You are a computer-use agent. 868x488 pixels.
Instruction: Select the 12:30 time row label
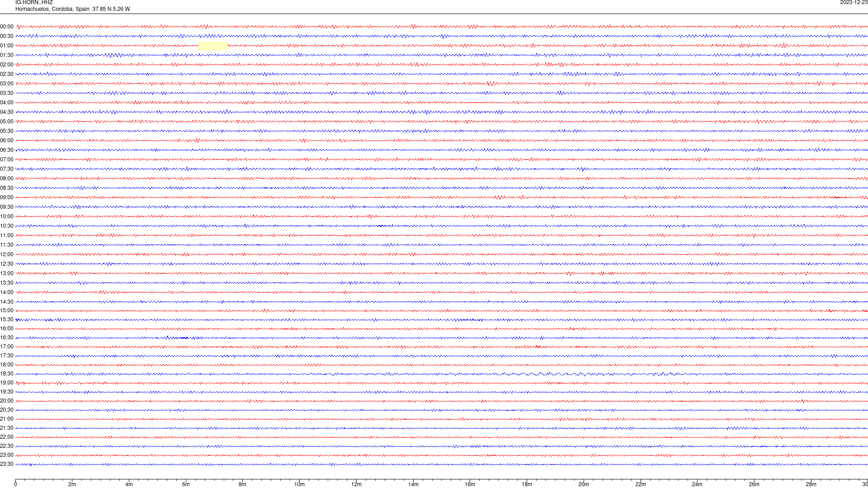(x=7, y=264)
